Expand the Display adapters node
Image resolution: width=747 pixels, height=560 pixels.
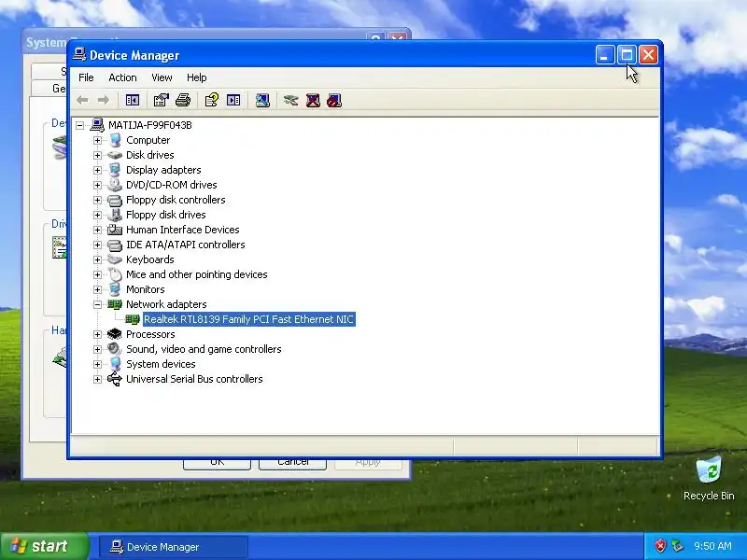pos(98,170)
